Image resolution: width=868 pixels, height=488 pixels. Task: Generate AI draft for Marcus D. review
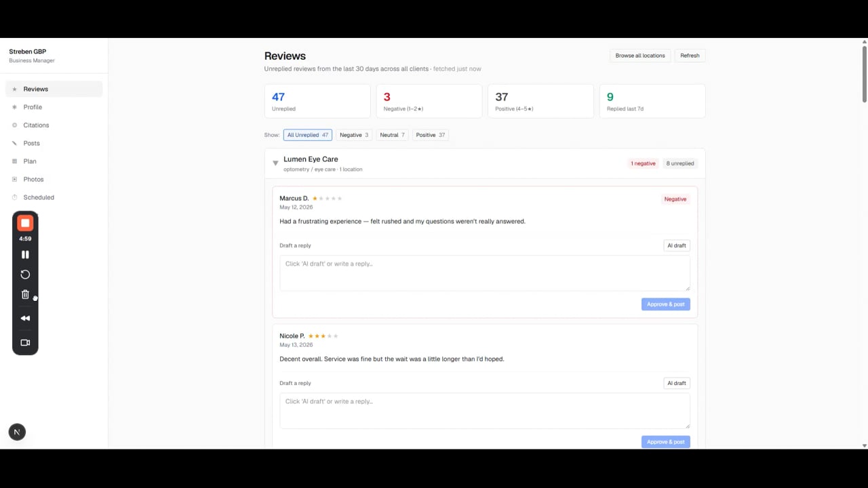click(677, 245)
